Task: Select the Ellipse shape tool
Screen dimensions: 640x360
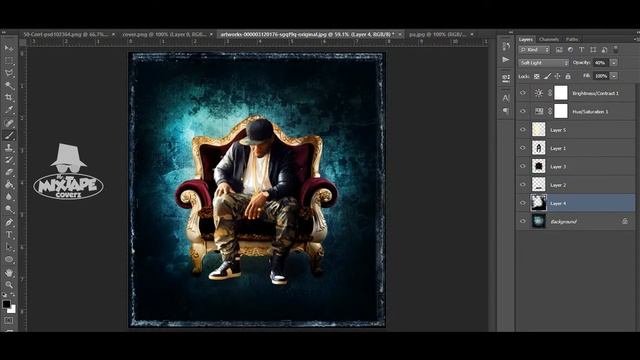Action: point(9,259)
